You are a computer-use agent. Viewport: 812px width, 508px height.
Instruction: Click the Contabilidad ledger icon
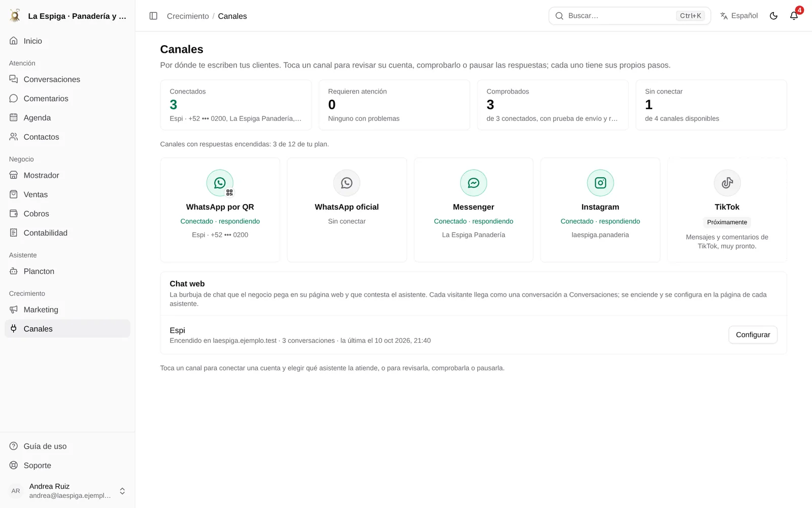pyautogui.click(x=14, y=233)
